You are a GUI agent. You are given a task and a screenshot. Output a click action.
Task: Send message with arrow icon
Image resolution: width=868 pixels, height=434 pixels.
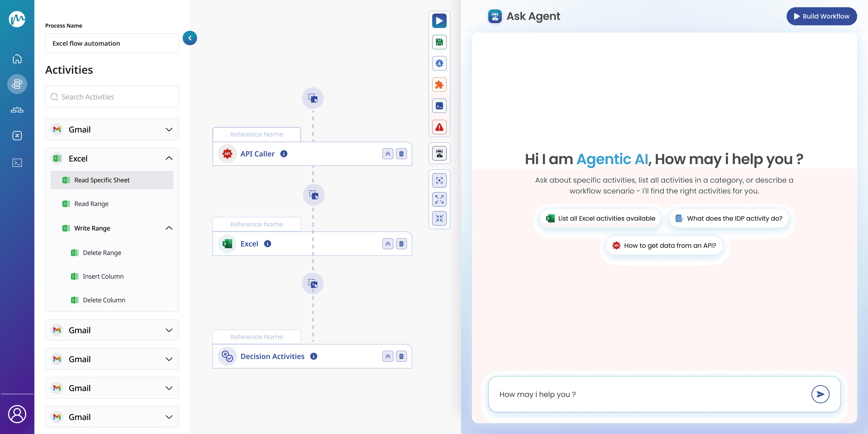821,394
